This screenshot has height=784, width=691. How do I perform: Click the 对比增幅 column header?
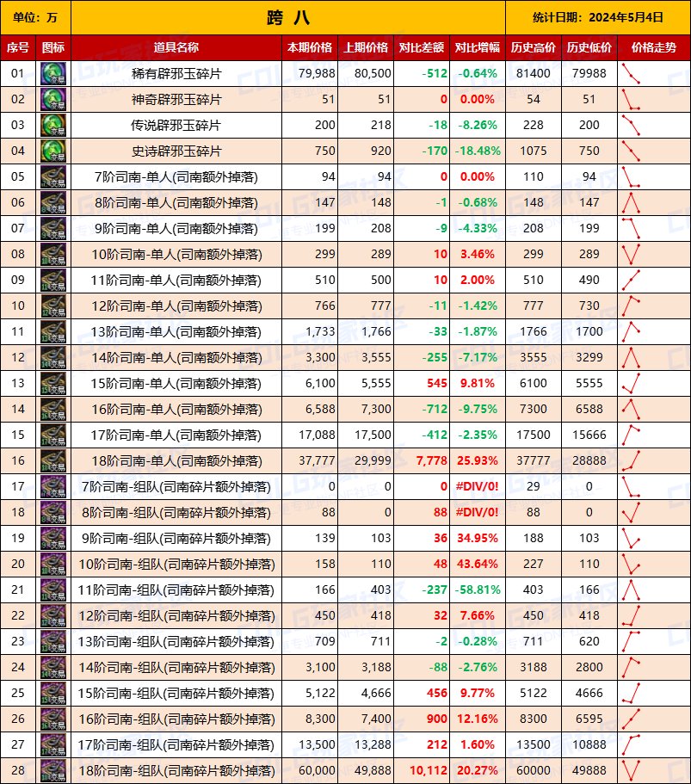pyautogui.click(x=478, y=47)
